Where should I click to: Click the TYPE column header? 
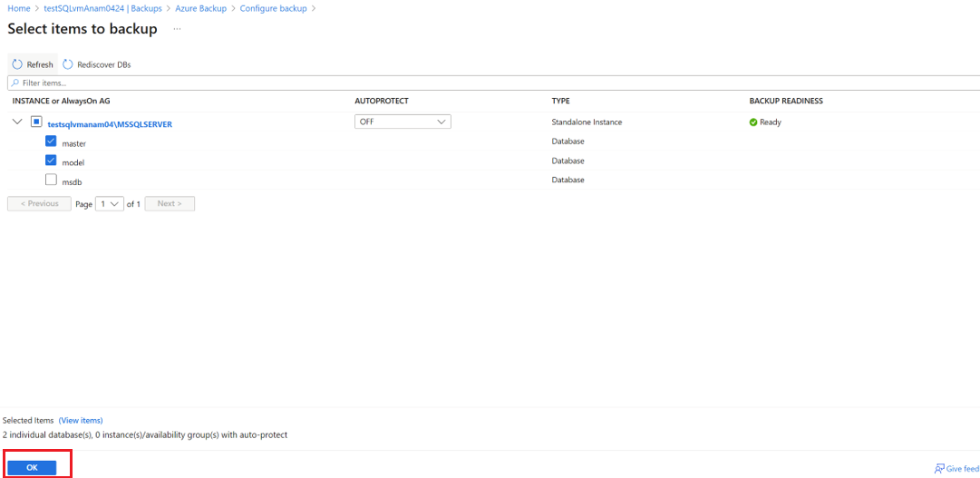(560, 101)
